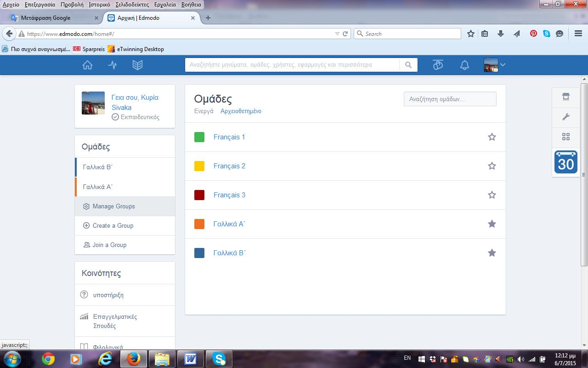Star the Français 1 group

click(x=492, y=137)
